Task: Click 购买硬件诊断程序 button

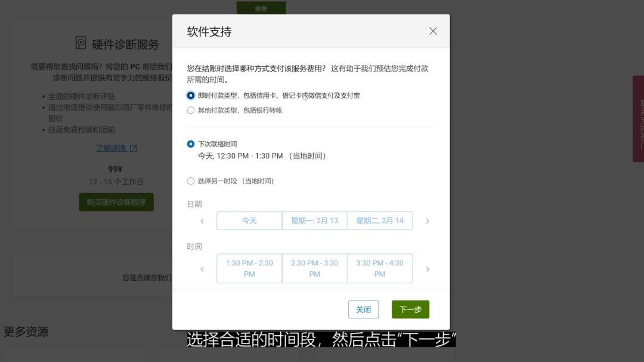Action: pos(116,202)
